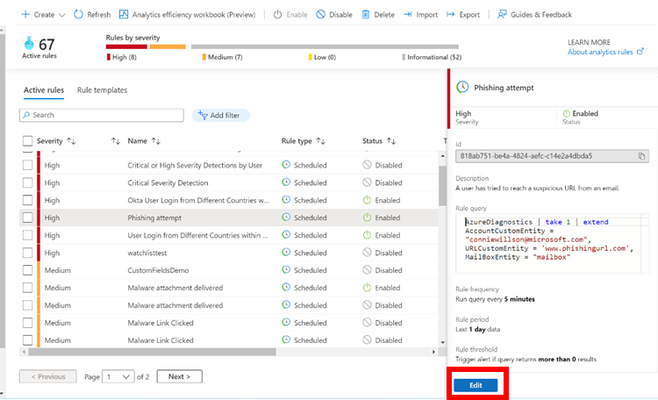Viewport: 658px width, 400px height.
Task: Check the watchlisttest row checkbox
Action: tap(27, 253)
